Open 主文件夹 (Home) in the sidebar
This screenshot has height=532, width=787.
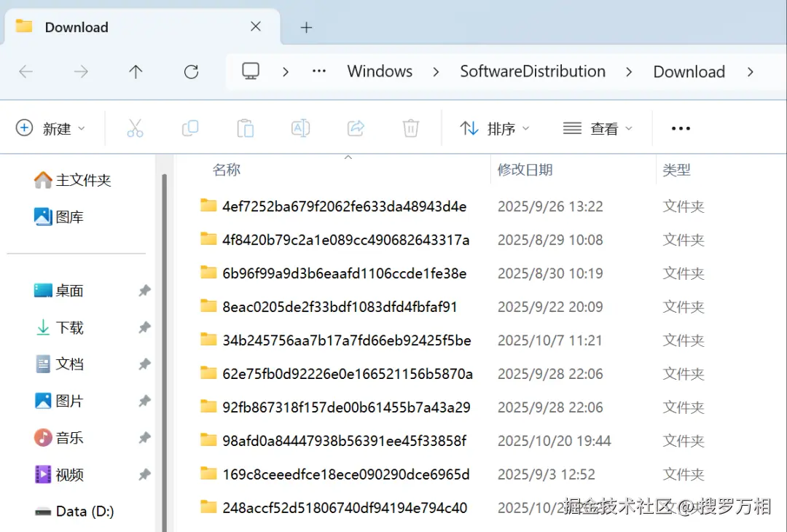(72, 180)
